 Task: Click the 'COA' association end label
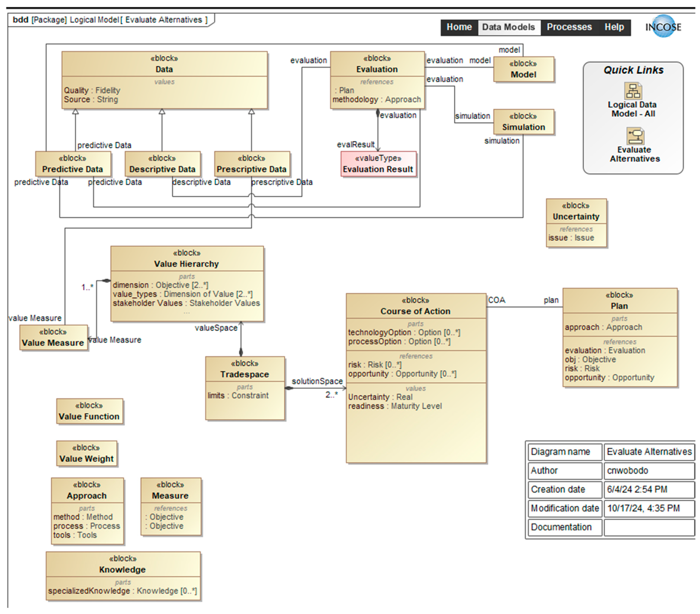point(496,300)
